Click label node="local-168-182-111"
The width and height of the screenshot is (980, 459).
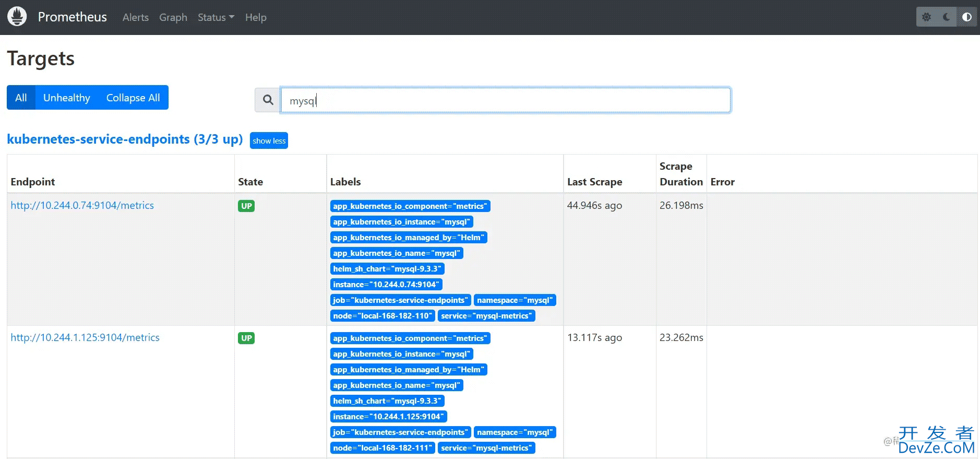click(x=383, y=448)
